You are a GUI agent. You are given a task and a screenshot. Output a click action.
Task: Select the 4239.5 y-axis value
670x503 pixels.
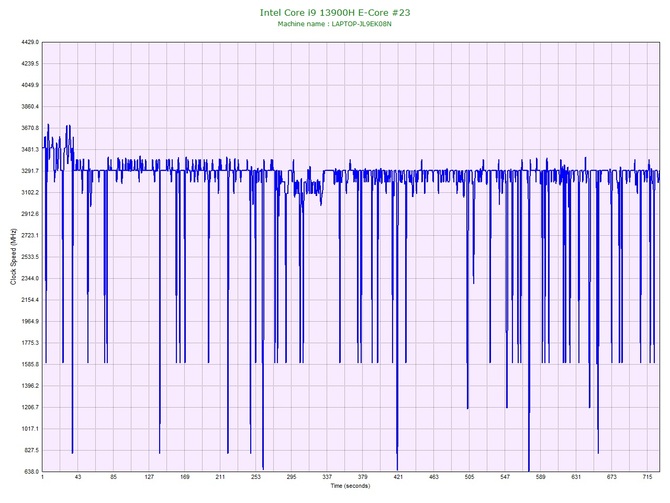point(30,64)
